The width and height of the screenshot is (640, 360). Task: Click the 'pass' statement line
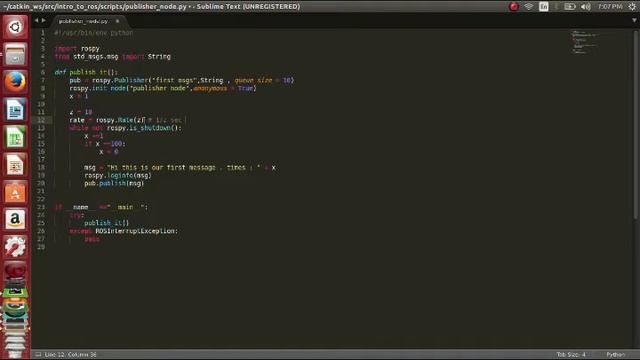(x=92, y=239)
